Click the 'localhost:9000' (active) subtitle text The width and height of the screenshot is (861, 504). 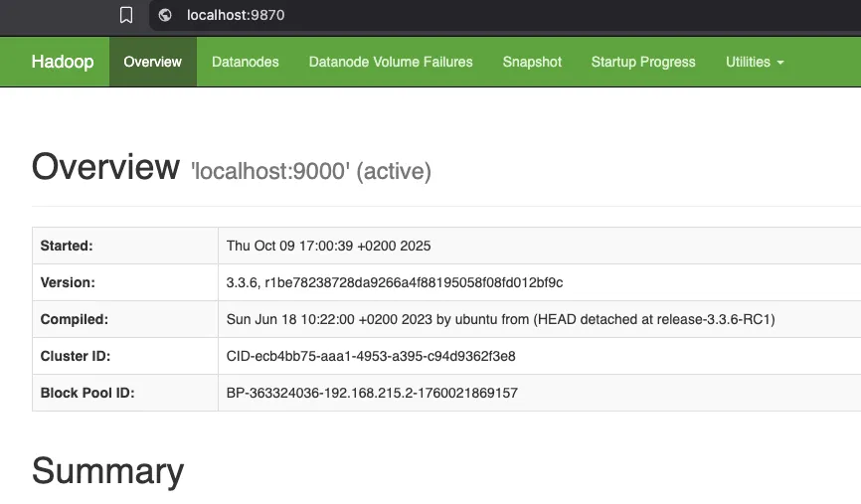[x=311, y=171]
